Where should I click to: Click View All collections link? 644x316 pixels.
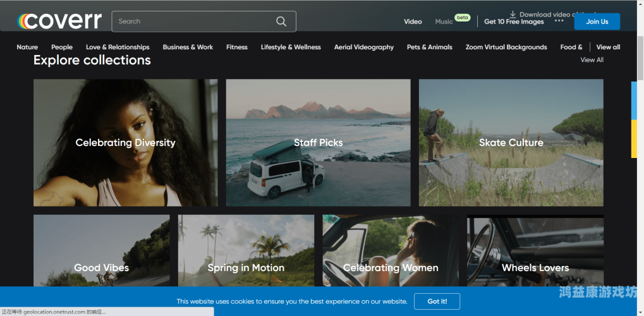click(592, 60)
